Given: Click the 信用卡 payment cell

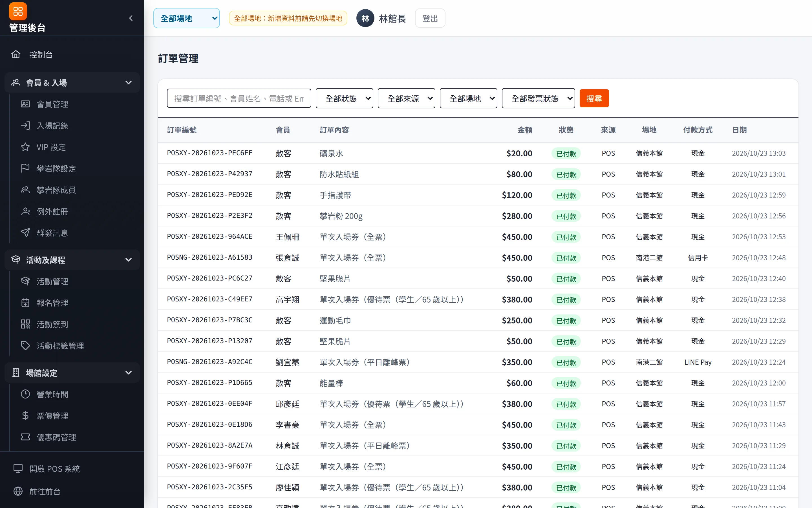Looking at the screenshot, I should coord(698,258).
